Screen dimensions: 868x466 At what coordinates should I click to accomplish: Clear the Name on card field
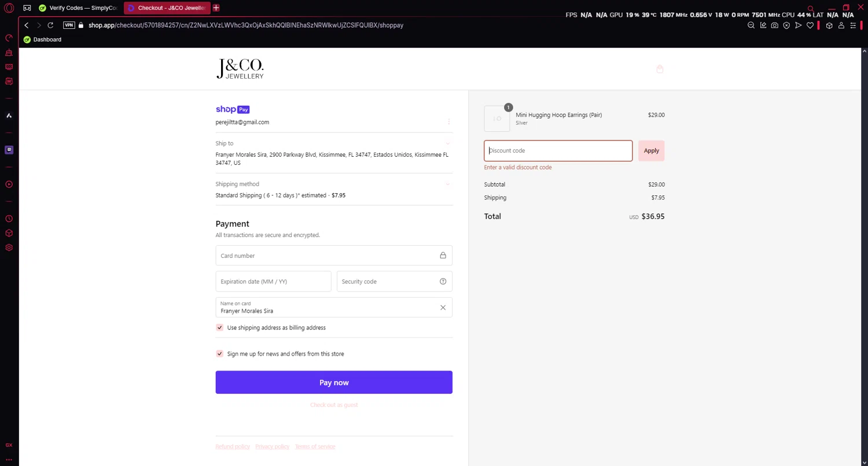(443, 308)
